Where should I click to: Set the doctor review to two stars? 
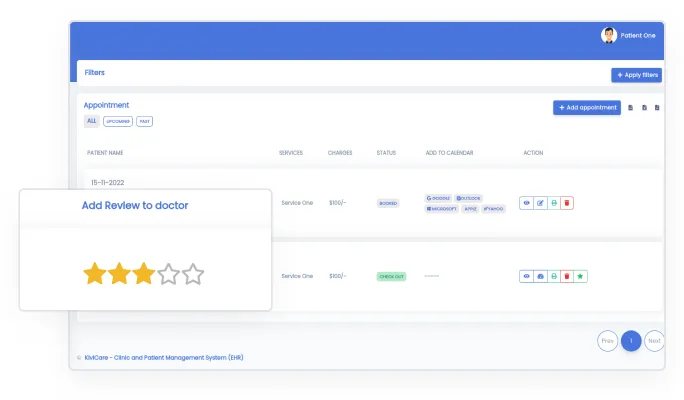click(119, 274)
